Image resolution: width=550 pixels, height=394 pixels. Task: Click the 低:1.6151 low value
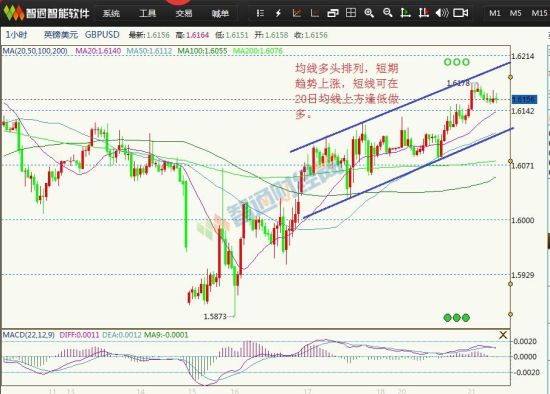232,35
